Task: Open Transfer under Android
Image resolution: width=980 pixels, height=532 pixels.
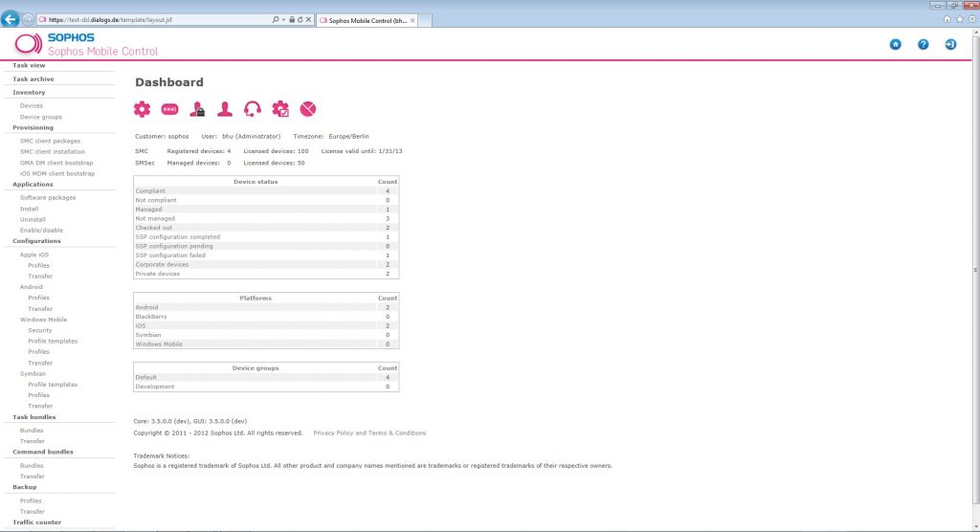Action: 40,309
